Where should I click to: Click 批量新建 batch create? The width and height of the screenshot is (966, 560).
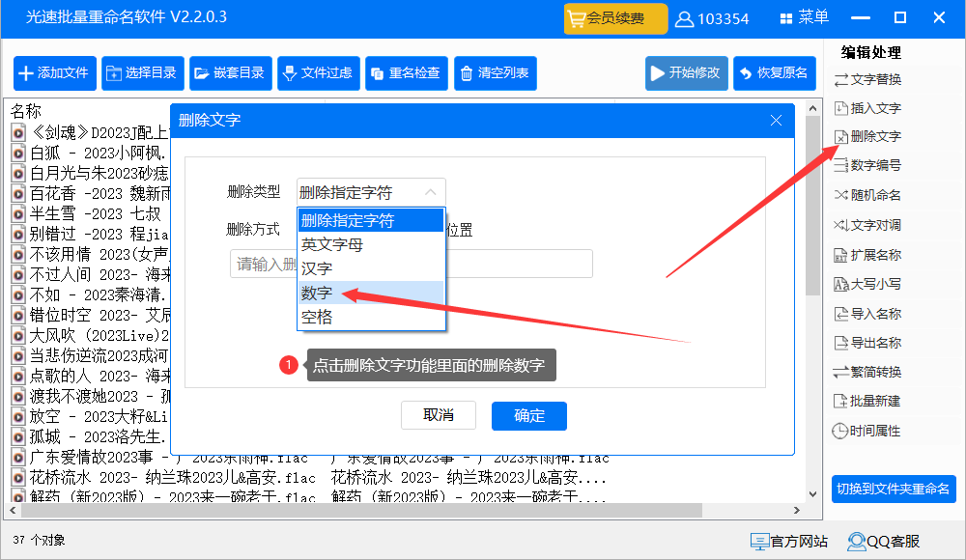[x=868, y=401]
